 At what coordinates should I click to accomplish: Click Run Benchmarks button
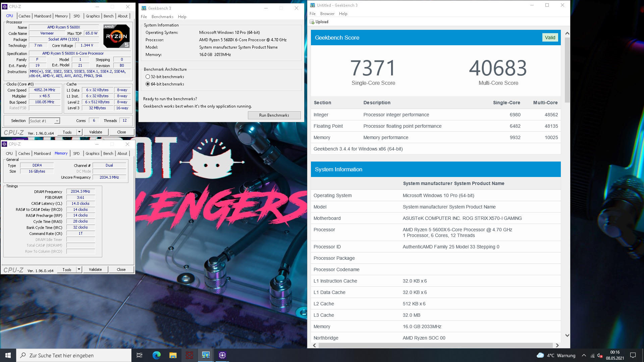click(x=274, y=115)
